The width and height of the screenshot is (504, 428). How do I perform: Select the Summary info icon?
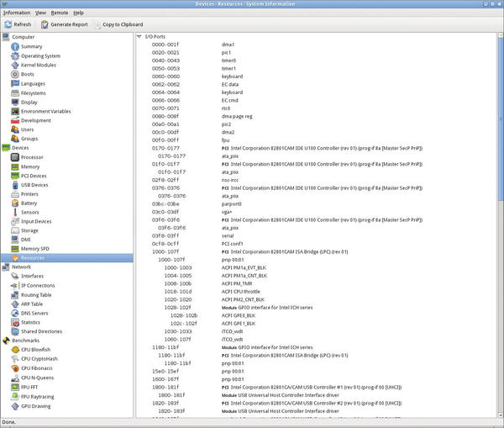15,46
